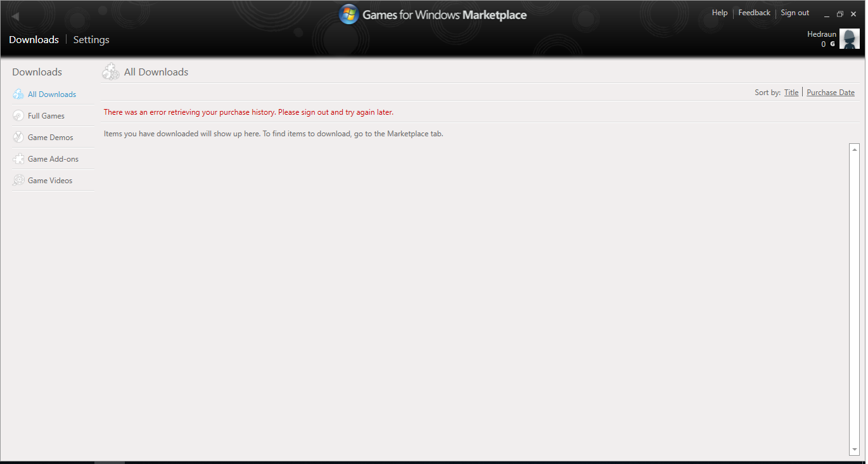Sign out of the account
Viewport: 868px width, 464px height.
coord(795,13)
